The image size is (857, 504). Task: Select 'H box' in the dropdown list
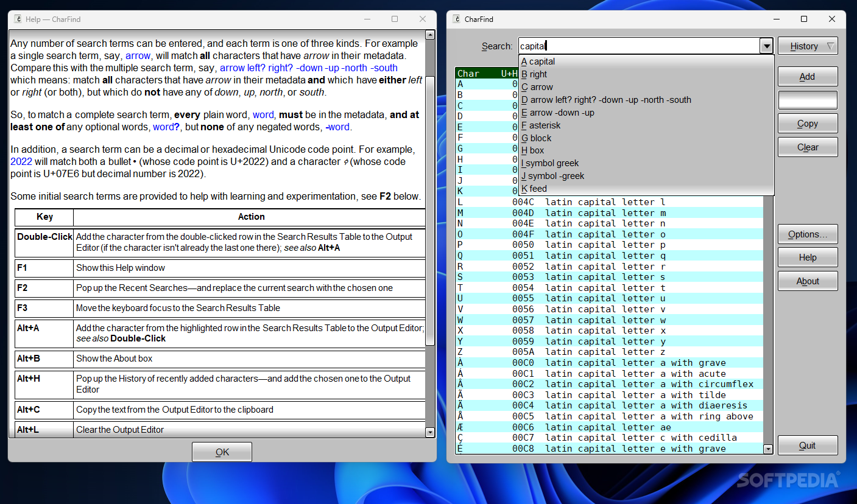pos(646,150)
